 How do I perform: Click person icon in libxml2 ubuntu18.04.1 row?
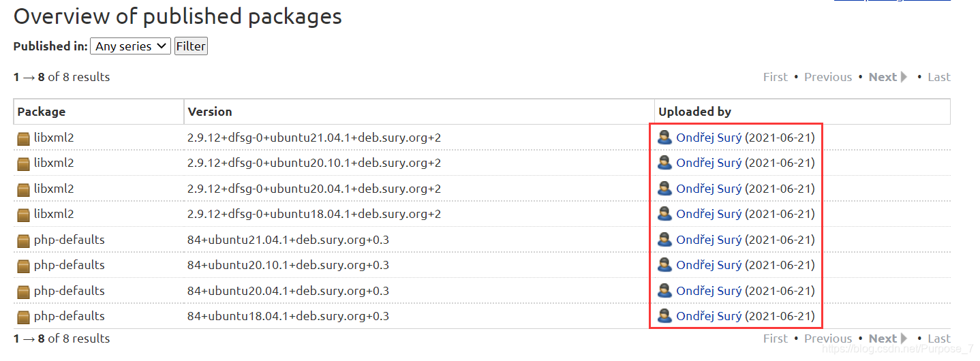[x=664, y=214]
